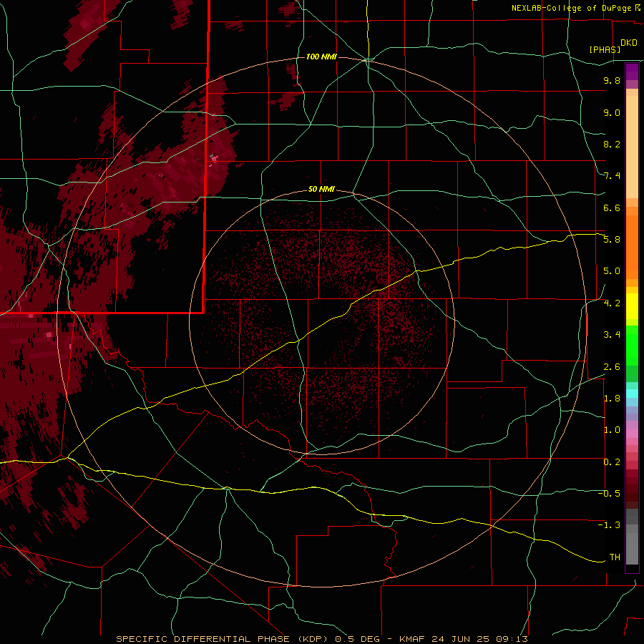Screen dimensions: 644x644
Task: Click the (KDP) abbreviation in the caption
Action: [313, 639]
